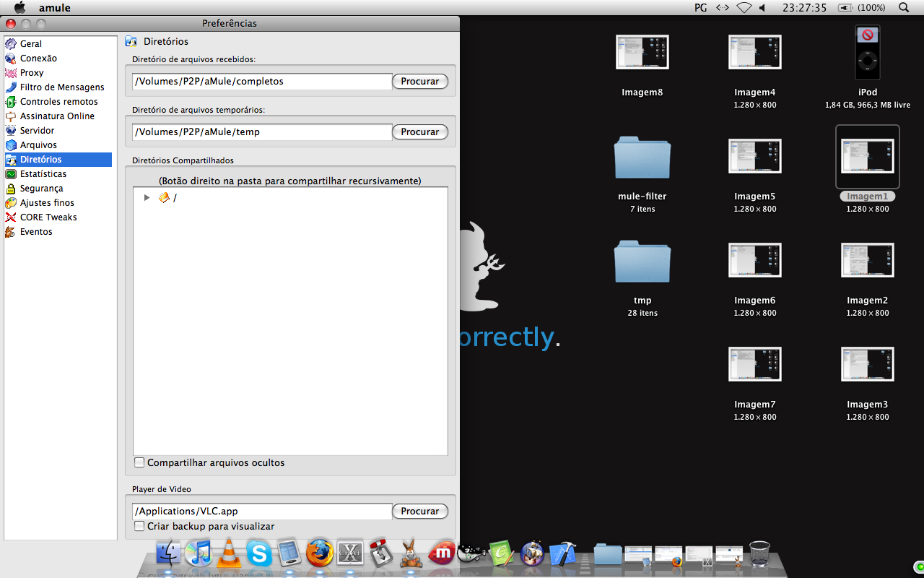Browse for the received files directory
This screenshot has width=924, height=578.
(419, 82)
